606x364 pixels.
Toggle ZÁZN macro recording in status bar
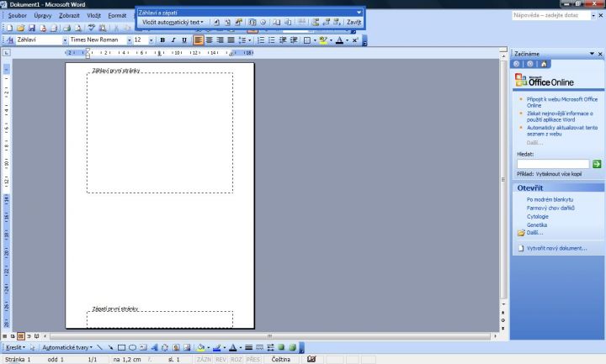point(204,359)
